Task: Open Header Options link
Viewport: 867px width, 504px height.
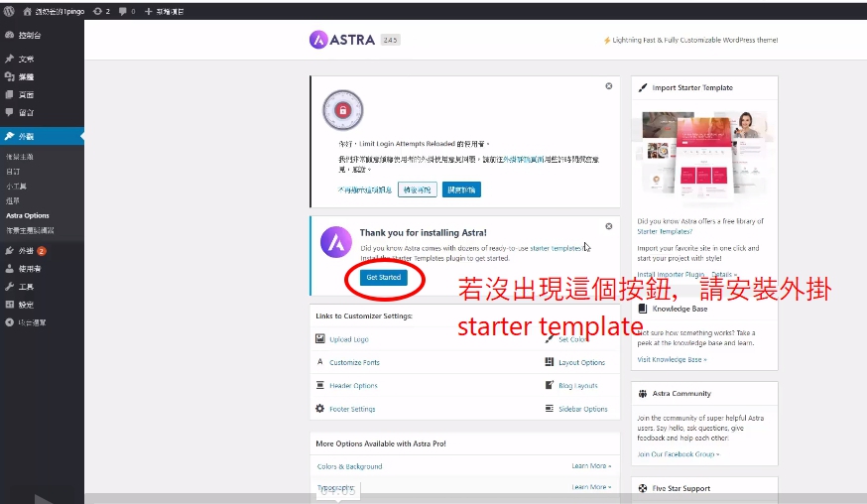Action: pos(353,386)
